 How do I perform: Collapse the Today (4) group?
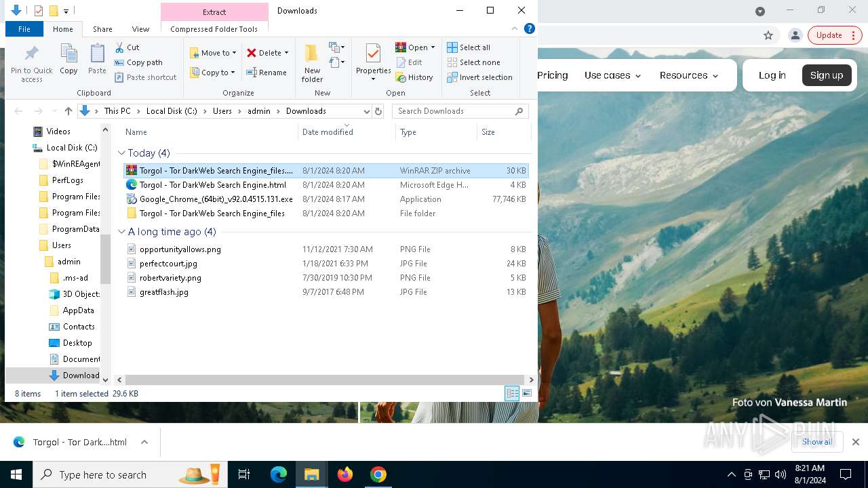pyautogui.click(x=121, y=153)
